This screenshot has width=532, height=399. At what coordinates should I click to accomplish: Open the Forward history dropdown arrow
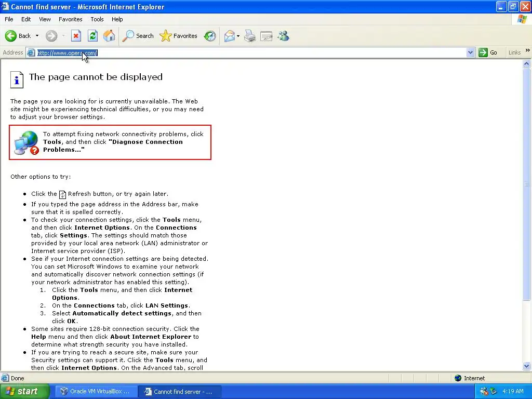pos(63,36)
